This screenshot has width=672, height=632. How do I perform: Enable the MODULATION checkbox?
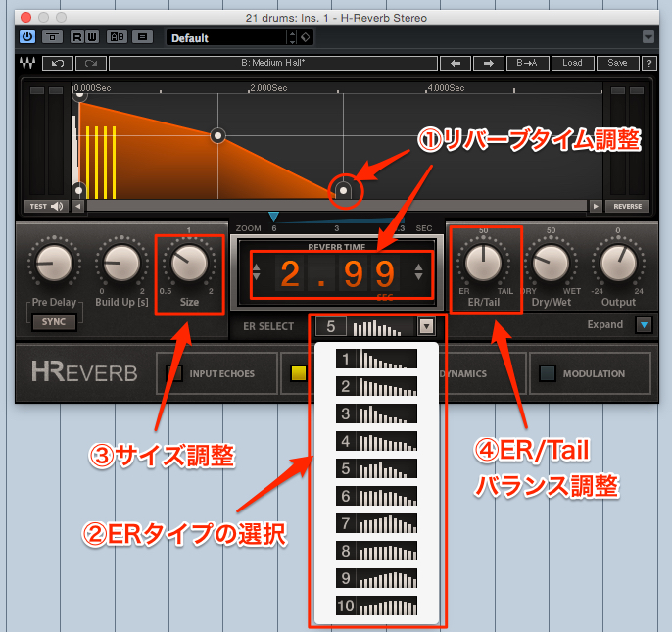(x=548, y=373)
